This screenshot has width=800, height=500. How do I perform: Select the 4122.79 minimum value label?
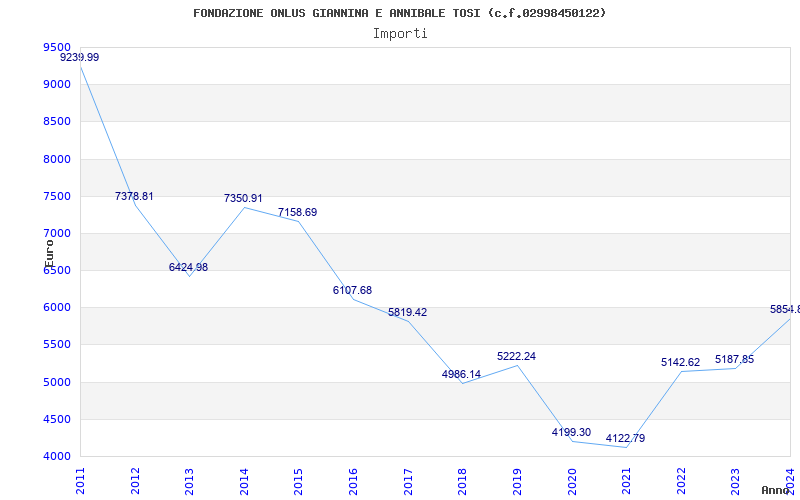click(x=625, y=438)
